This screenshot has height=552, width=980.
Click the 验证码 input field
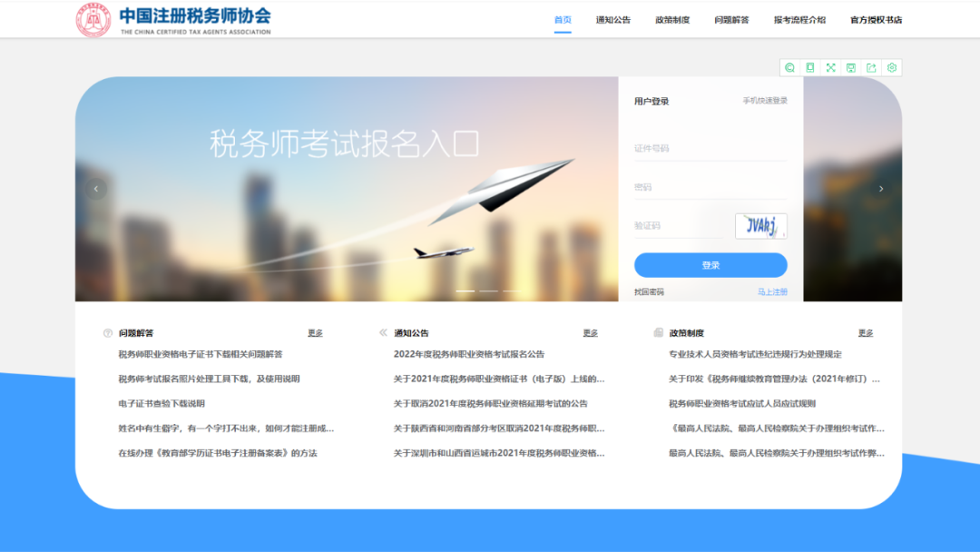(x=678, y=226)
